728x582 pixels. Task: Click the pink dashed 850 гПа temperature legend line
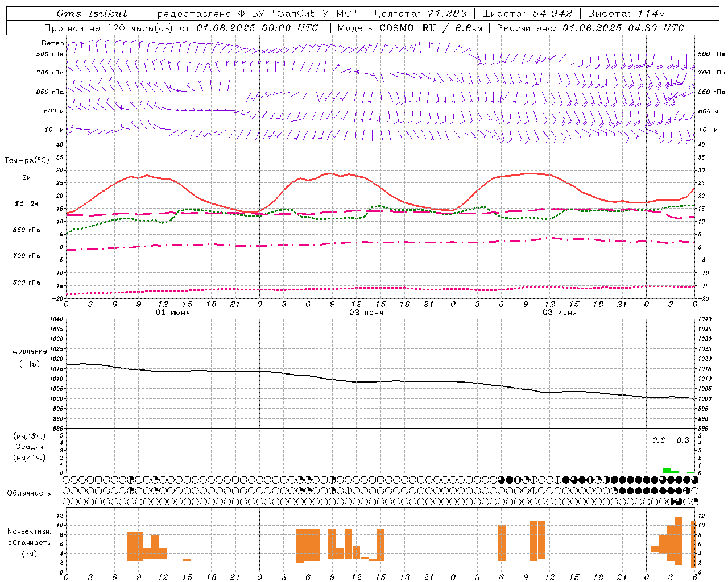click(x=26, y=236)
